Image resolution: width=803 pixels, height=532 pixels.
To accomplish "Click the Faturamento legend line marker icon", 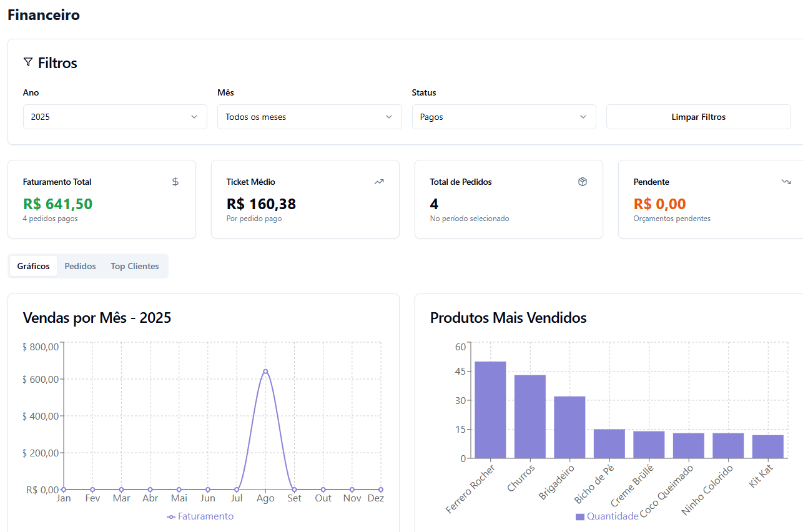I will point(171,517).
